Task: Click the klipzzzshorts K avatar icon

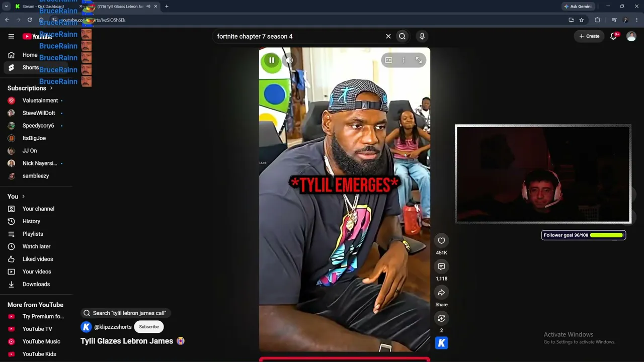Action: pos(86,327)
